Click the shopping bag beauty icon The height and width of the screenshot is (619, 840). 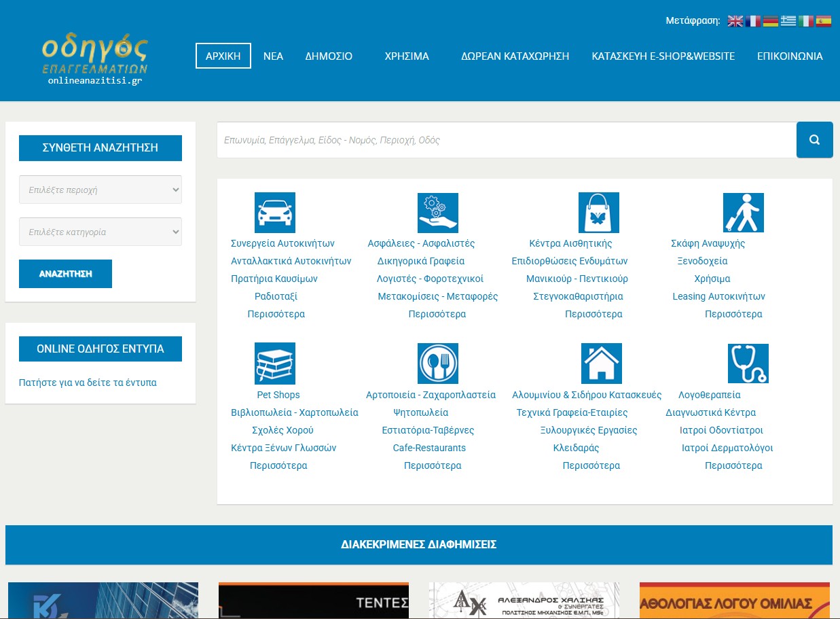(598, 213)
